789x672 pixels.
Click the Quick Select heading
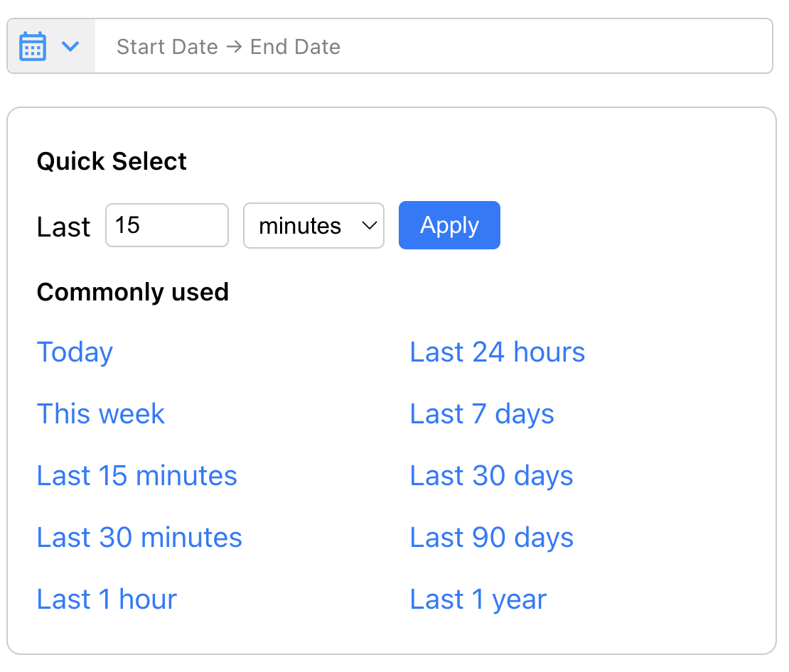(x=112, y=161)
